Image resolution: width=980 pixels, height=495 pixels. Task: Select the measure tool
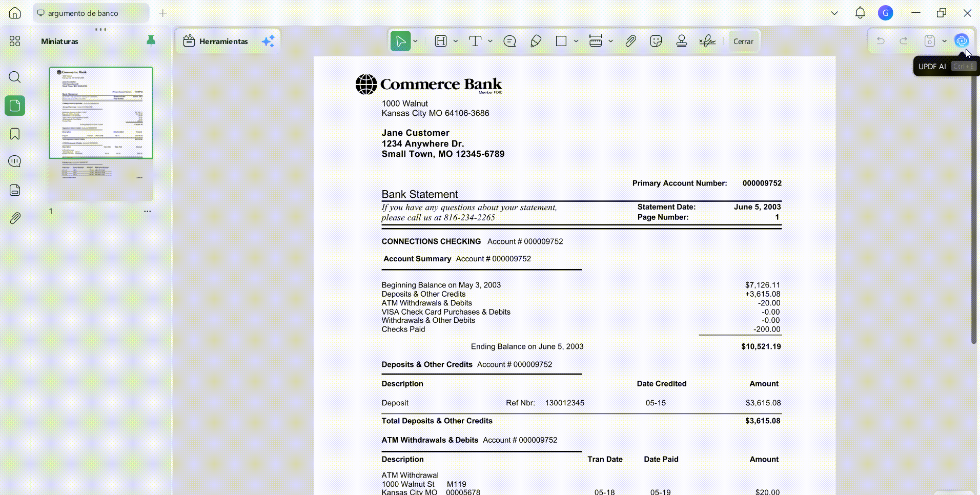tap(596, 41)
